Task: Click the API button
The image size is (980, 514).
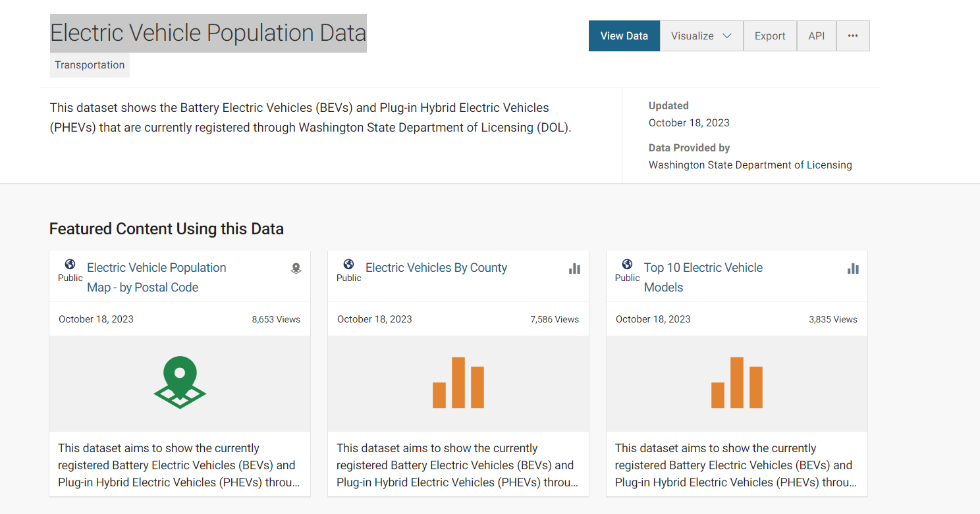Action: (x=817, y=36)
